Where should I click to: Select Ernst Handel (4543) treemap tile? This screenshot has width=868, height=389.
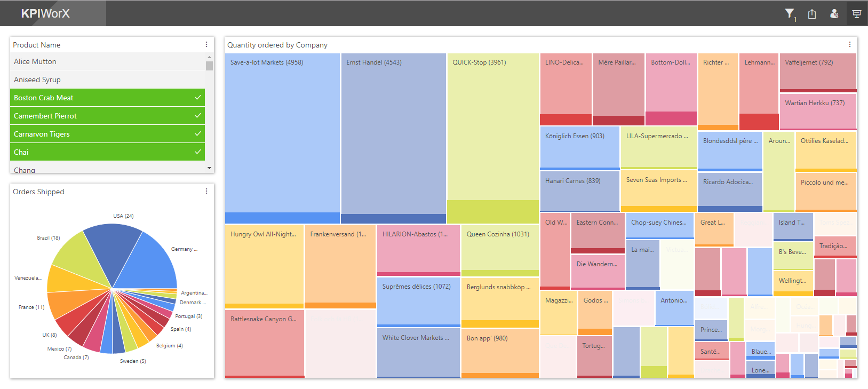394,138
